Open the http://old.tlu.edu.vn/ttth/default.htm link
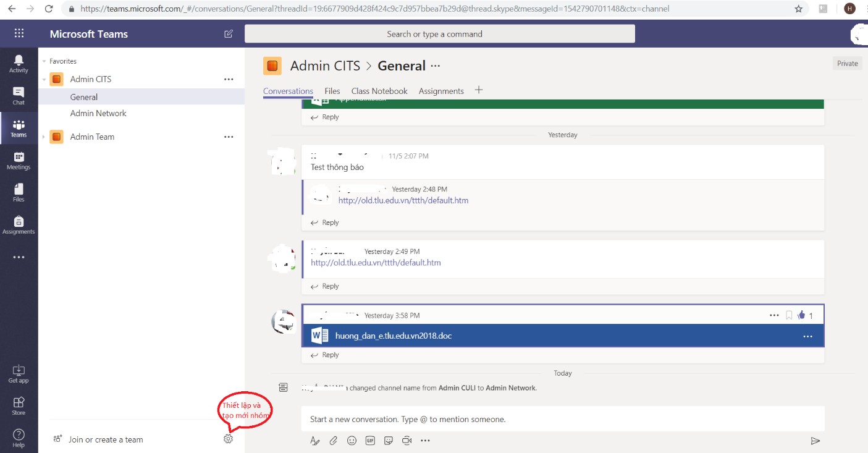868x453 pixels. (x=376, y=262)
